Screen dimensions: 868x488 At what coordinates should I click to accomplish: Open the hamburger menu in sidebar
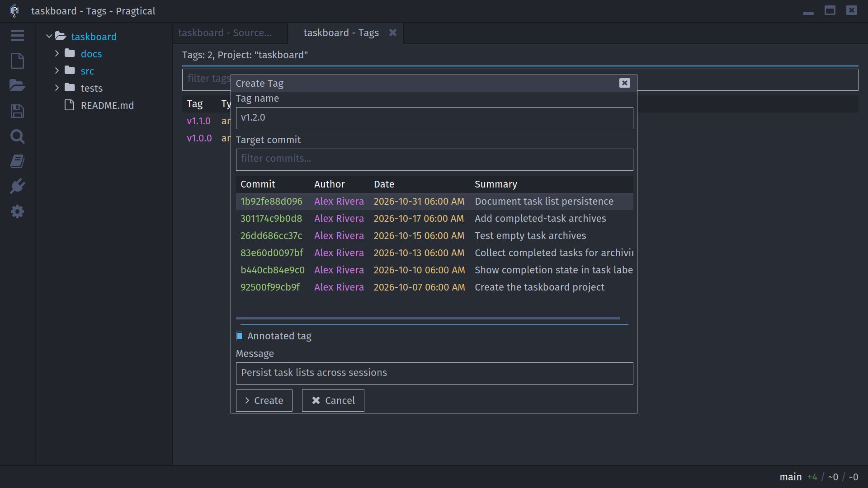pyautogui.click(x=17, y=35)
